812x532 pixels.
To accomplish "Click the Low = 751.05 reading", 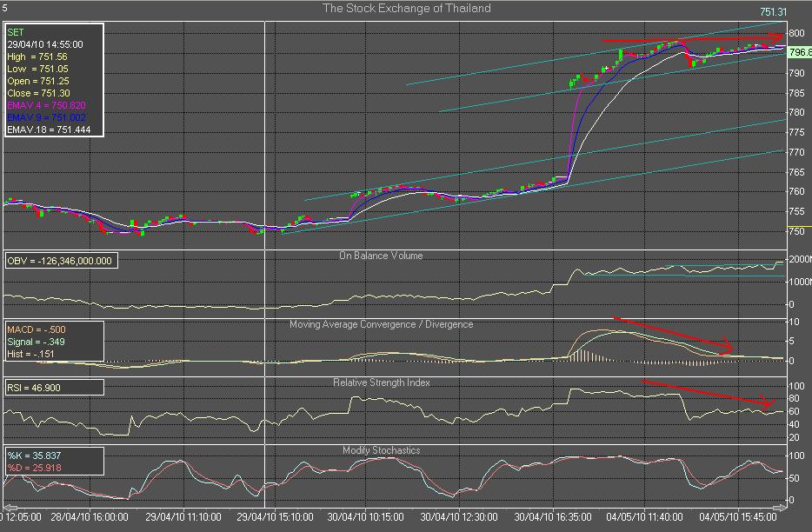I will point(37,69).
